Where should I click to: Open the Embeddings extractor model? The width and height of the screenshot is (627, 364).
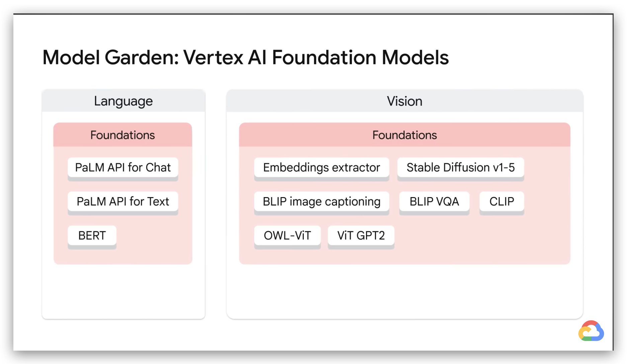[322, 168]
